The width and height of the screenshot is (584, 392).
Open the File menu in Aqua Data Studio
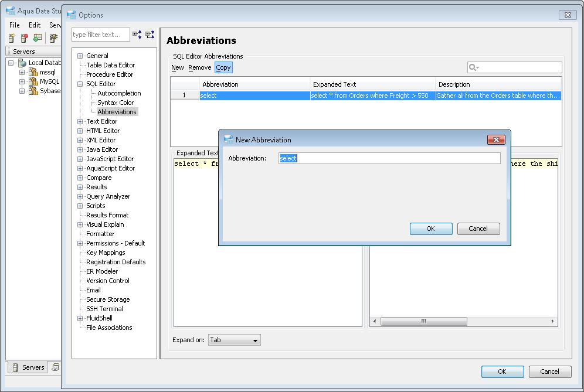pyautogui.click(x=15, y=25)
